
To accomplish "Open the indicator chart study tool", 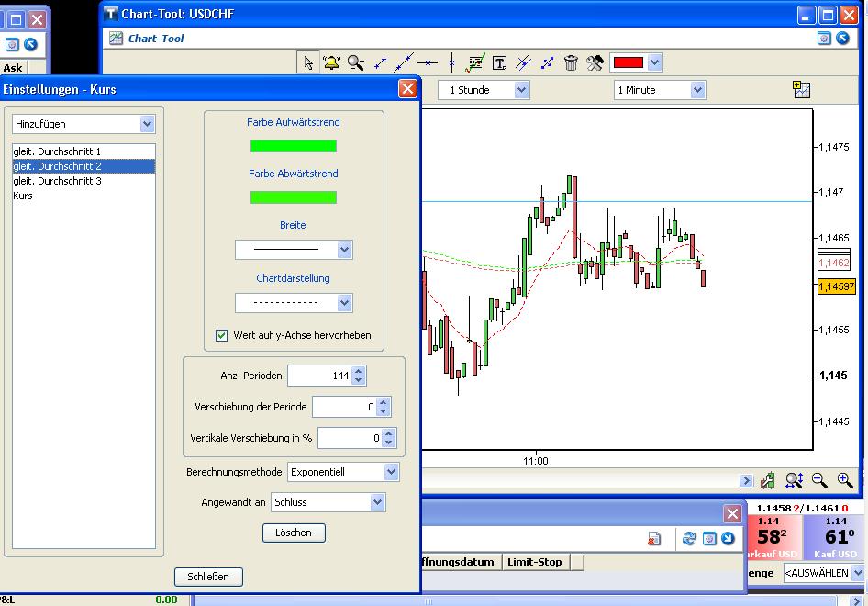I will pos(475,62).
